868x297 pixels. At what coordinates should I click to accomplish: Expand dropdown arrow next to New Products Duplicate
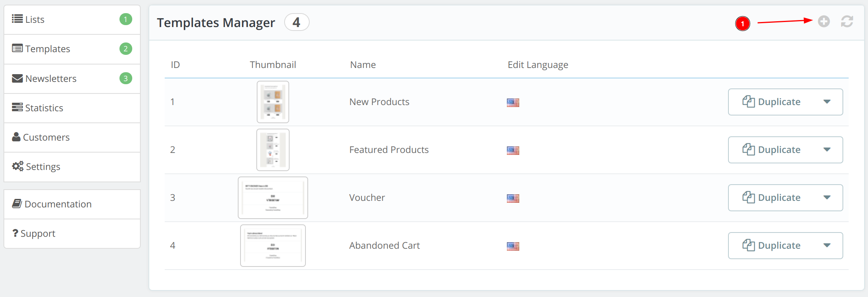827,102
